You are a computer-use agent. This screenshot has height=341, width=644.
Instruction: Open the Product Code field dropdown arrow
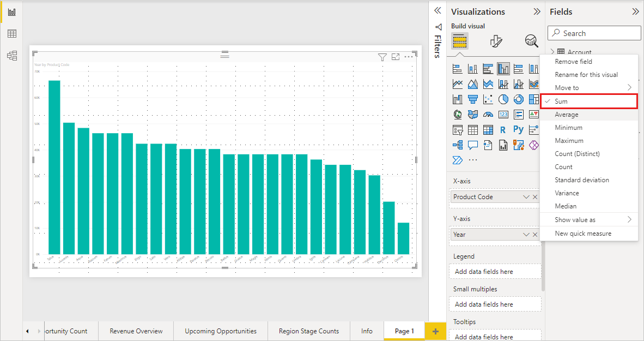tap(526, 197)
